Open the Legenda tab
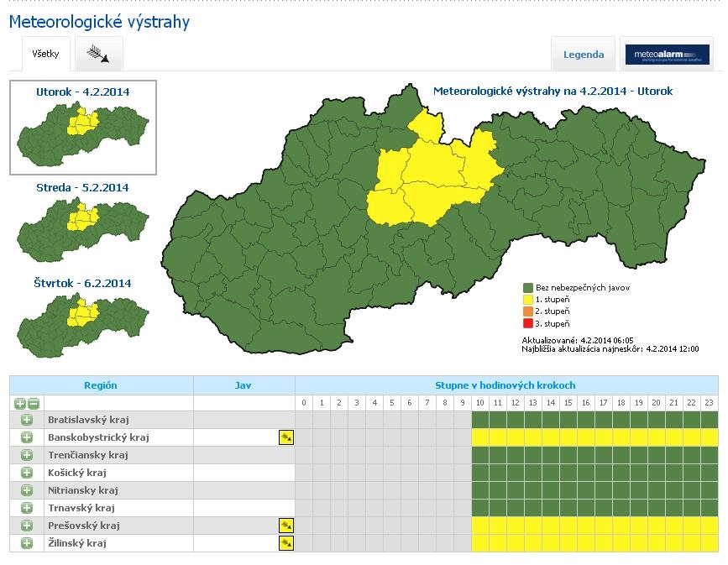The width and height of the screenshot is (728, 565). pyautogui.click(x=583, y=55)
